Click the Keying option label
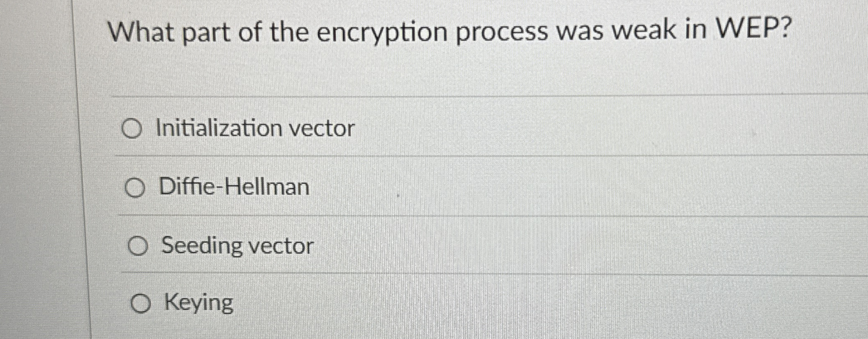 pos(198,303)
